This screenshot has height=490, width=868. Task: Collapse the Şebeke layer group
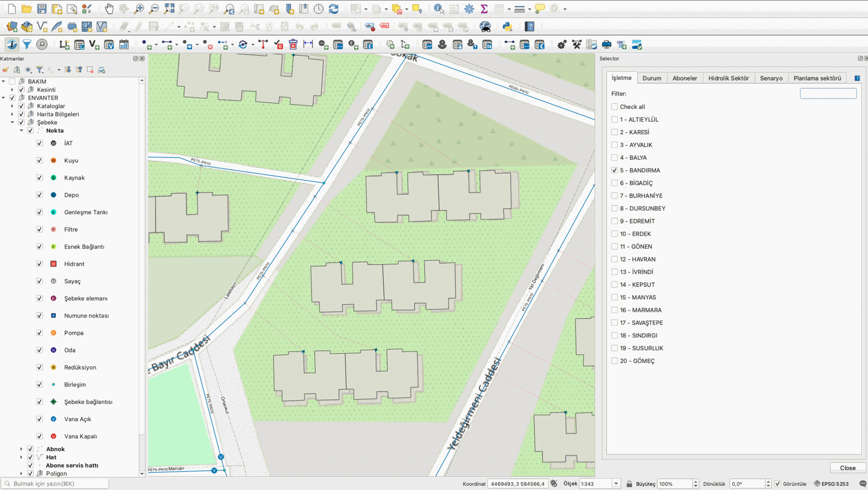(12, 122)
